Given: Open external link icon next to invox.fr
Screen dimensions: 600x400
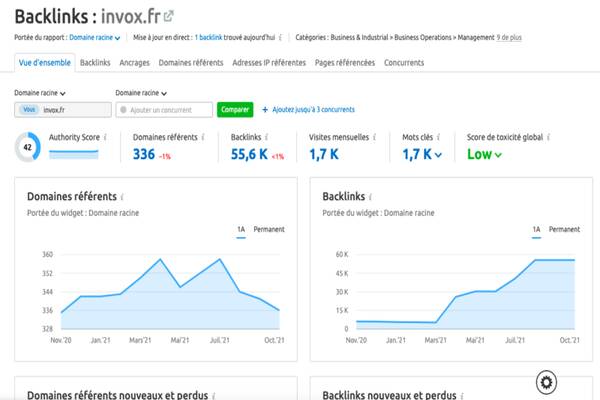Looking at the screenshot, I should [x=168, y=16].
